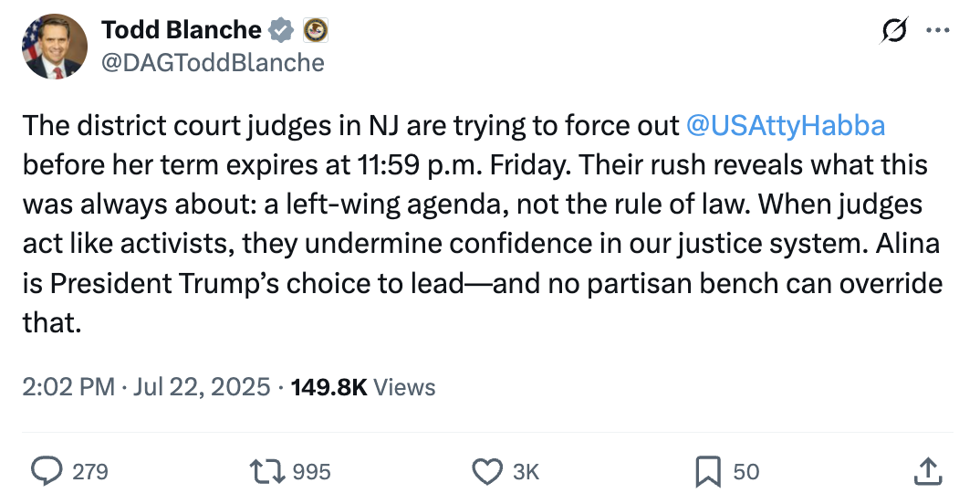Click the Grok slash-circle icon
The image size is (980, 504).
(x=894, y=30)
